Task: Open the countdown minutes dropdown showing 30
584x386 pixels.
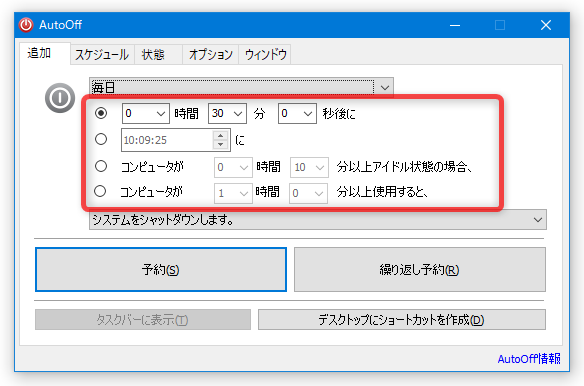Action: pyautogui.click(x=227, y=113)
